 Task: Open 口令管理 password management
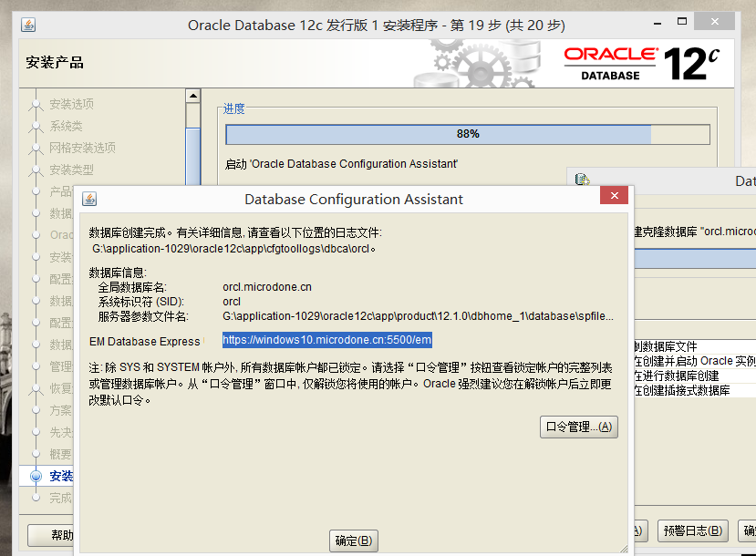(x=578, y=427)
